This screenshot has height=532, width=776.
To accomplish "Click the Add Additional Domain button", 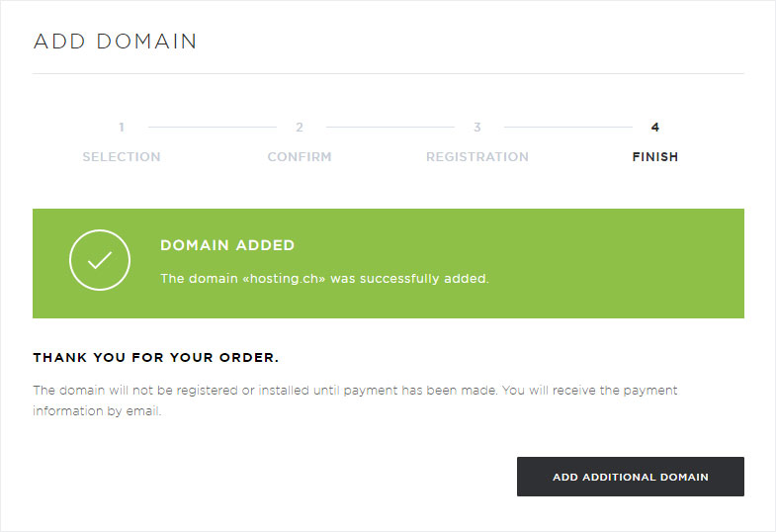I will click(x=631, y=477).
